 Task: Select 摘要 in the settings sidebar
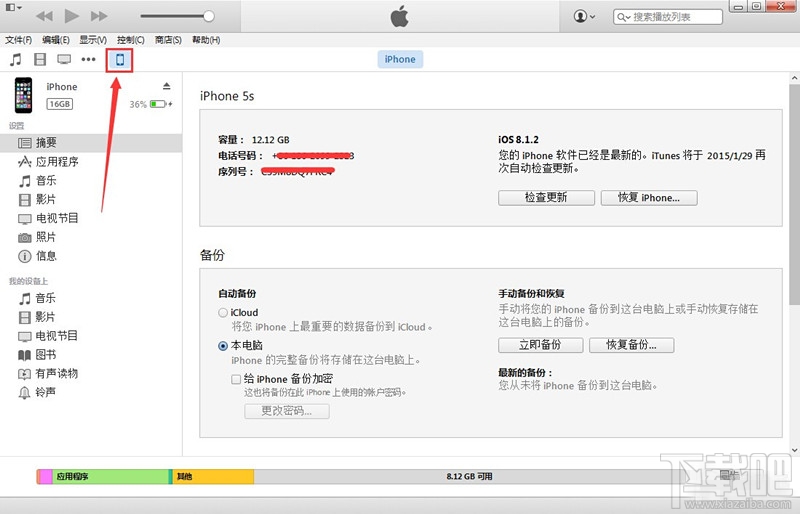(x=91, y=143)
